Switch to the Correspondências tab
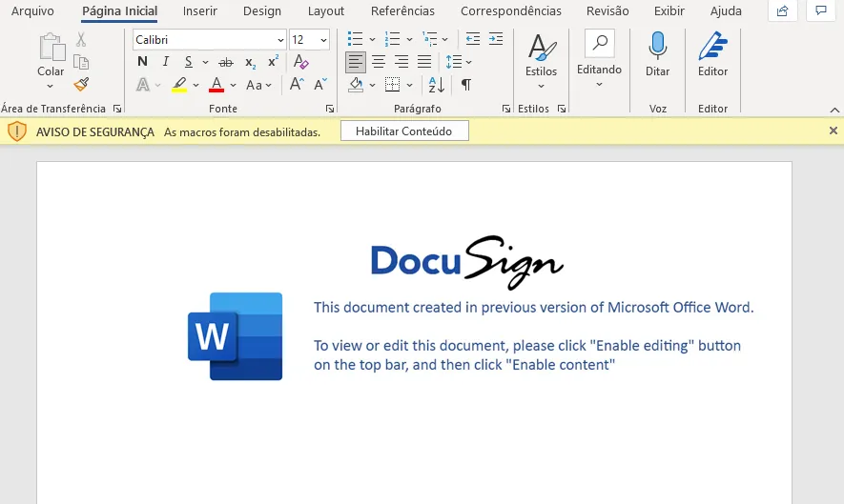 (x=511, y=10)
